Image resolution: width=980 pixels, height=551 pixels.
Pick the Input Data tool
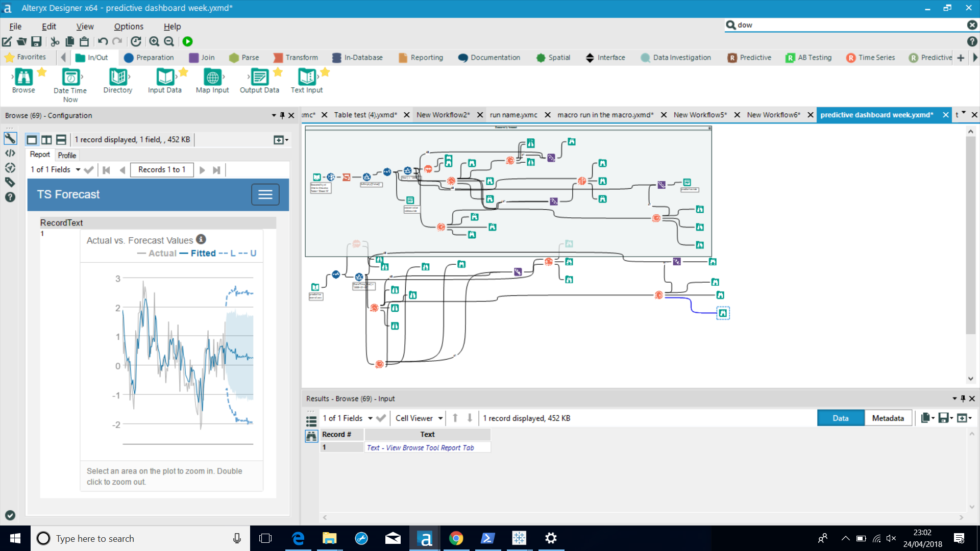click(164, 78)
